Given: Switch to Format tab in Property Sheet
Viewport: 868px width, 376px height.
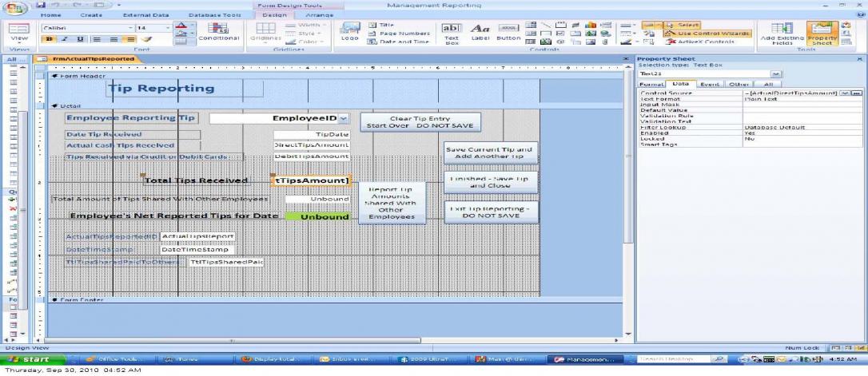Looking at the screenshot, I should (x=651, y=84).
